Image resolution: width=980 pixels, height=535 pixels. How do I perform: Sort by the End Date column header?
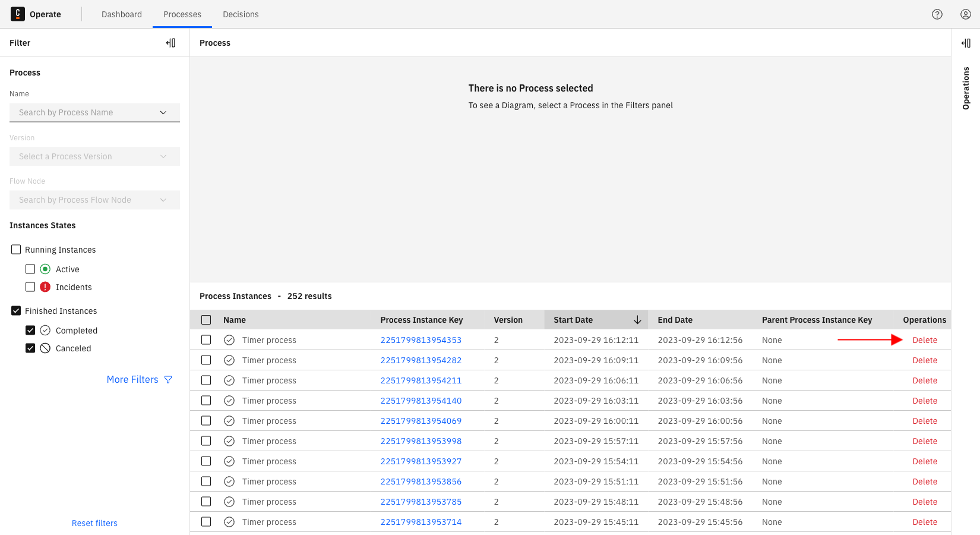pyautogui.click(x=675, y=320)
